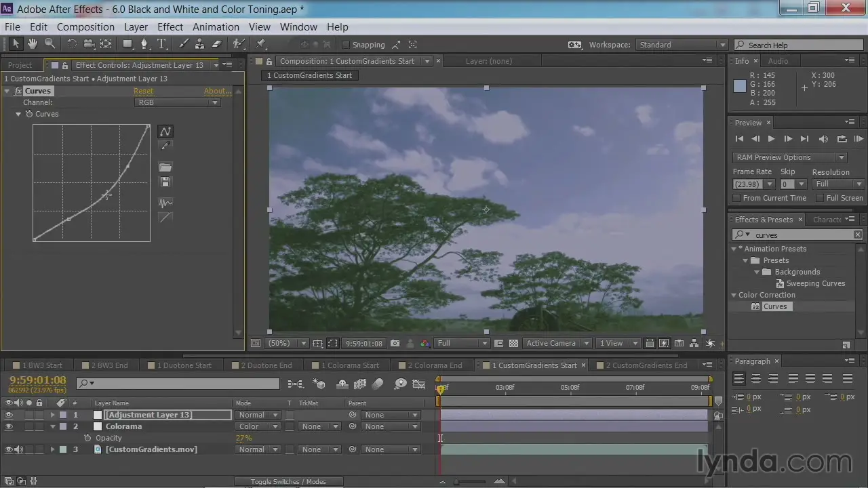Show channel and color management settings

point(425,343)
